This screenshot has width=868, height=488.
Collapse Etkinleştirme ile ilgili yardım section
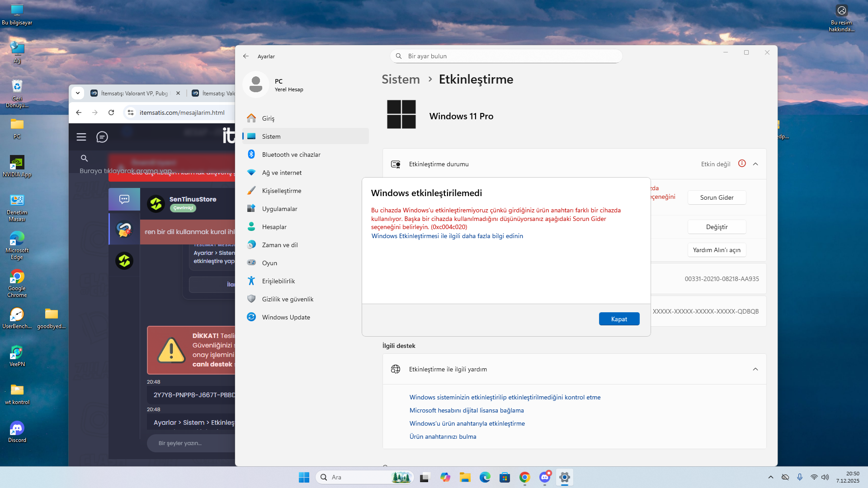coord(755,369)
